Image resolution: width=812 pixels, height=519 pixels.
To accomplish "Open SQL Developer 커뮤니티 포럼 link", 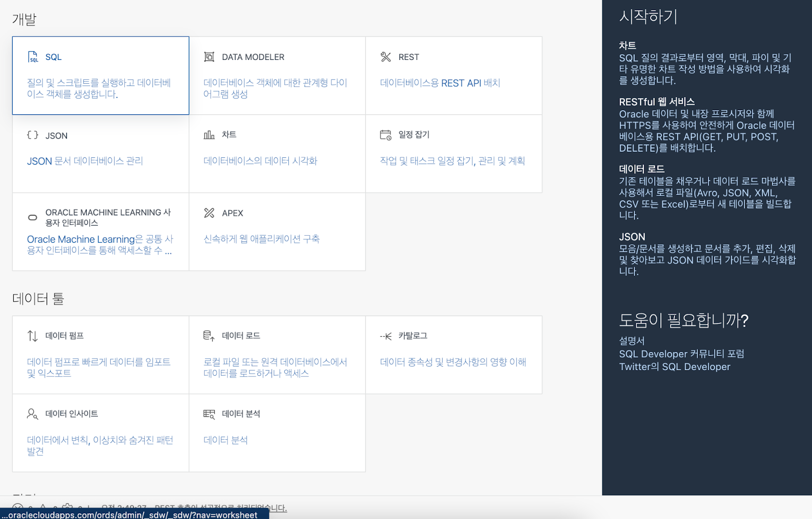I will pyautogui.click(x=682, y=354).
